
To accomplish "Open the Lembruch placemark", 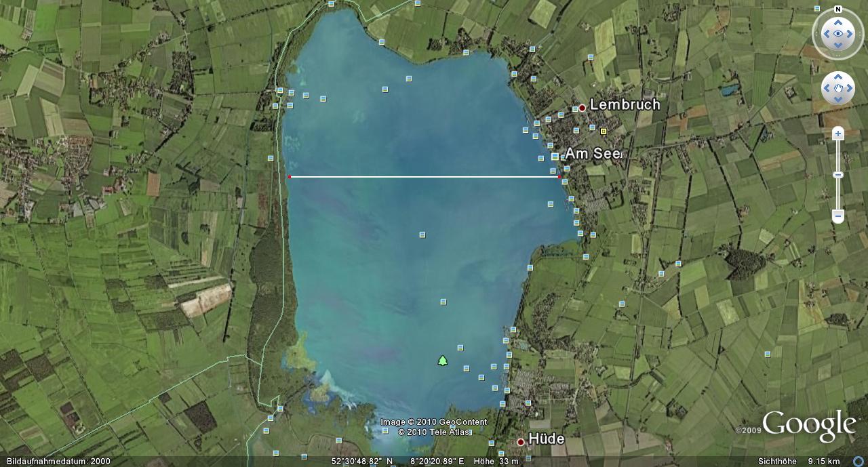I will 582,108.
